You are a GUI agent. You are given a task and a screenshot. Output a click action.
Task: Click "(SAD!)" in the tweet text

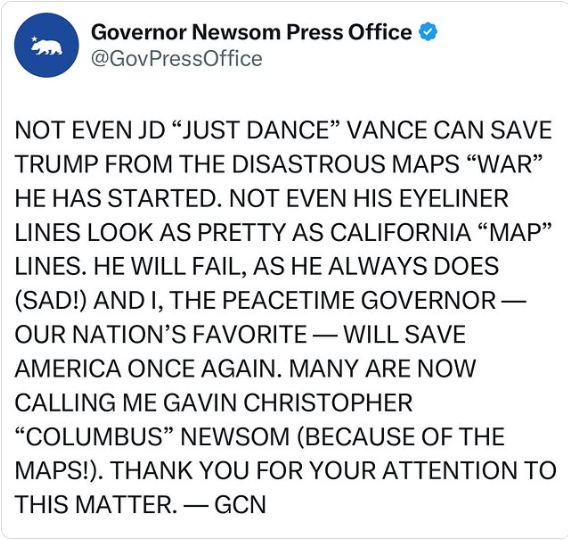click(x=51, y=300)
